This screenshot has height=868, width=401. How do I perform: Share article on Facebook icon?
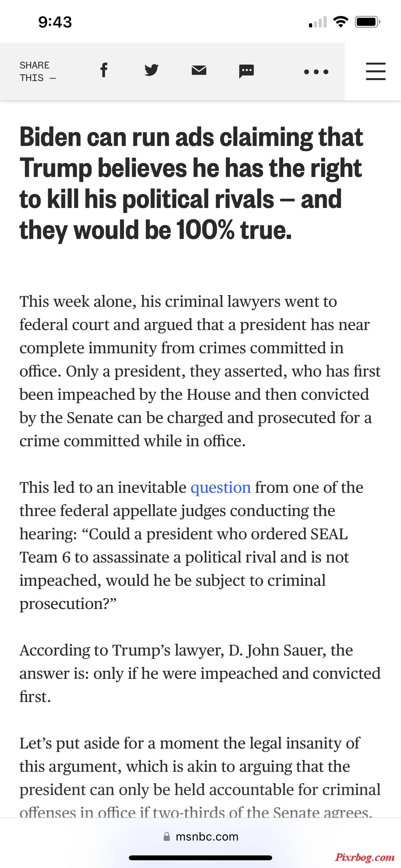(x=104, y=70)
